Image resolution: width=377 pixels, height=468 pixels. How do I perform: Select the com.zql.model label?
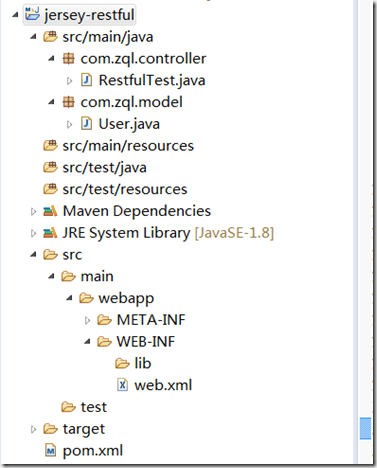click(x=132, y=102)
